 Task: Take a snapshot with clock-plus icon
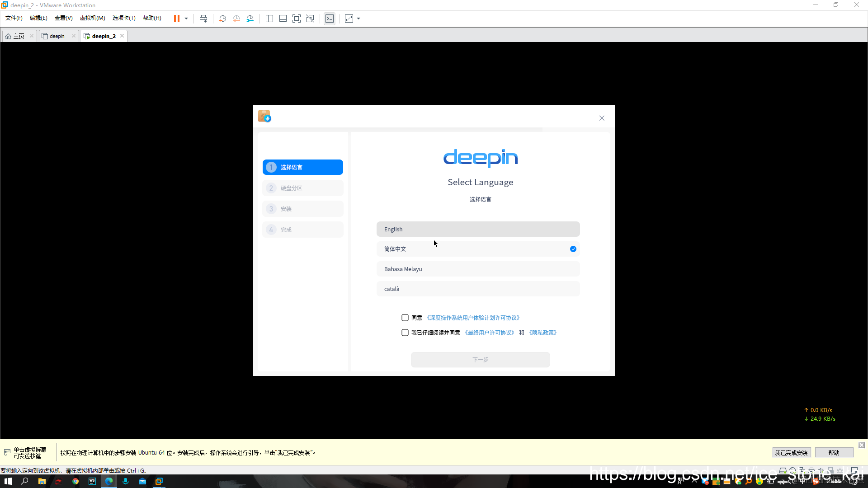tap(222, 19)
